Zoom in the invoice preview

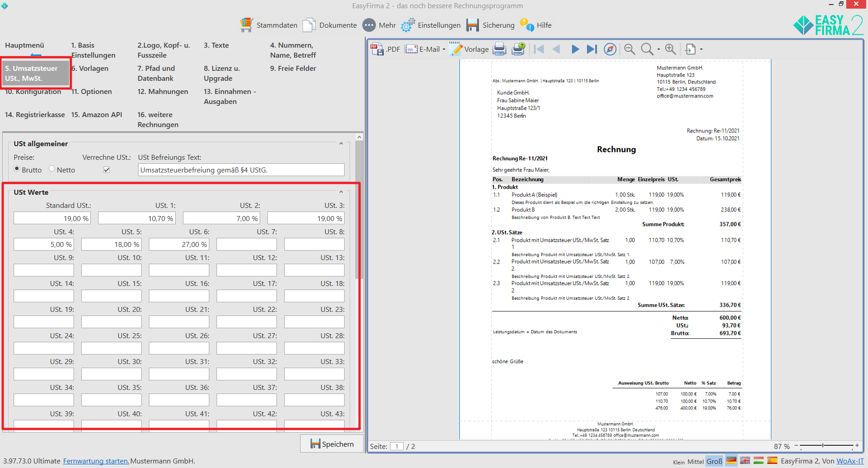[x=671, y=49]
